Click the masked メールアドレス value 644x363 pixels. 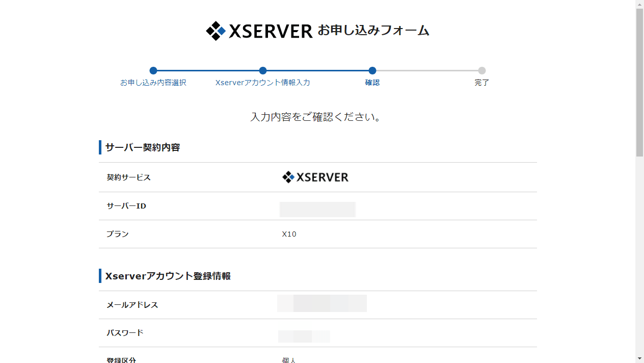pos(322,303)
